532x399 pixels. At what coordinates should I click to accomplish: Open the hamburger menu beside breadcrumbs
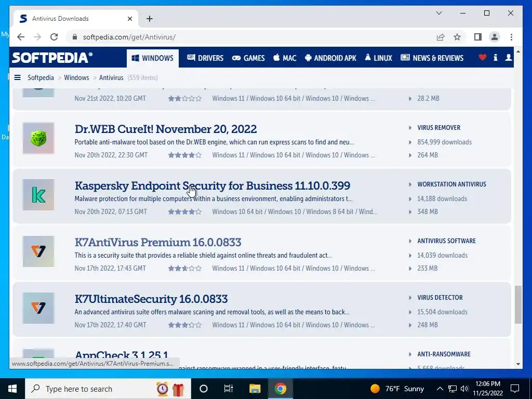[x=17, y=78]
